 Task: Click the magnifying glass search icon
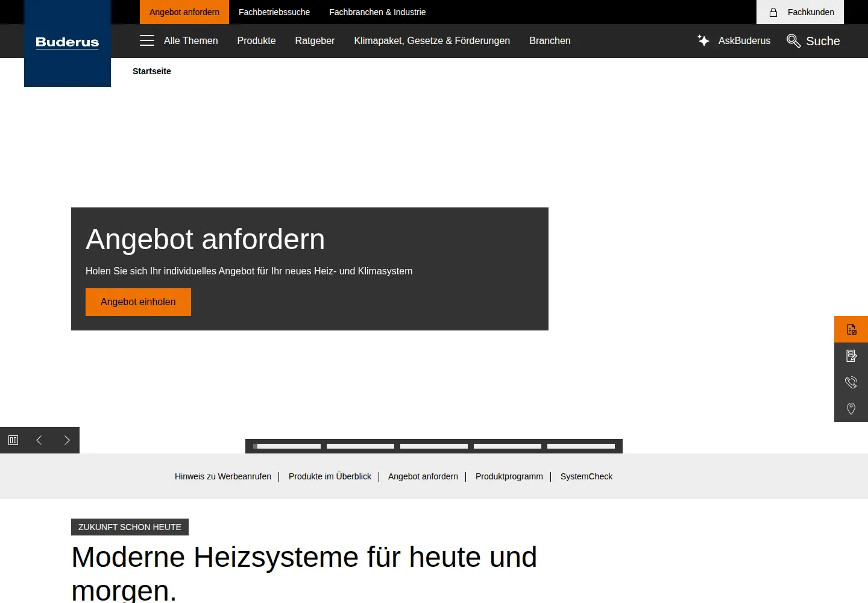(x=794, y=41)
